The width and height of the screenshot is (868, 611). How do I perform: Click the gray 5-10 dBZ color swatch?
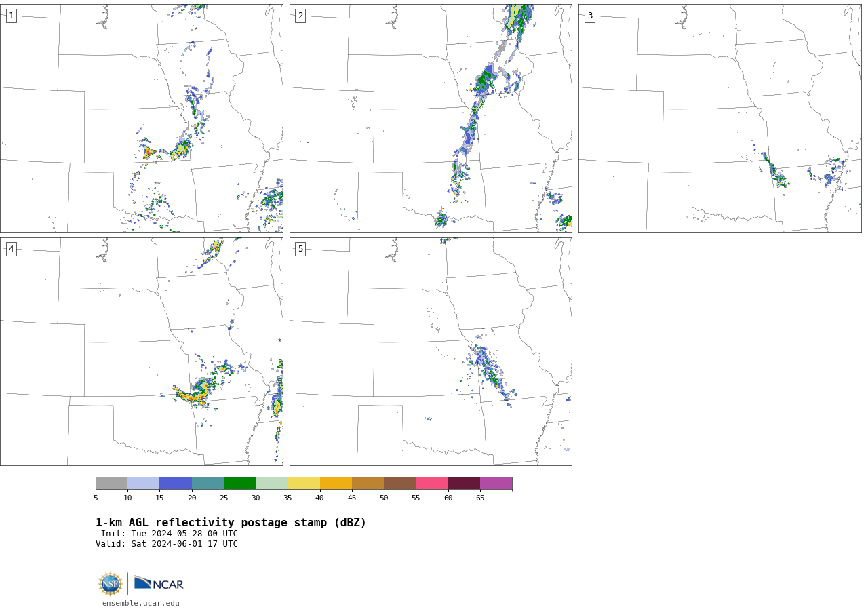tap(111, 484)
